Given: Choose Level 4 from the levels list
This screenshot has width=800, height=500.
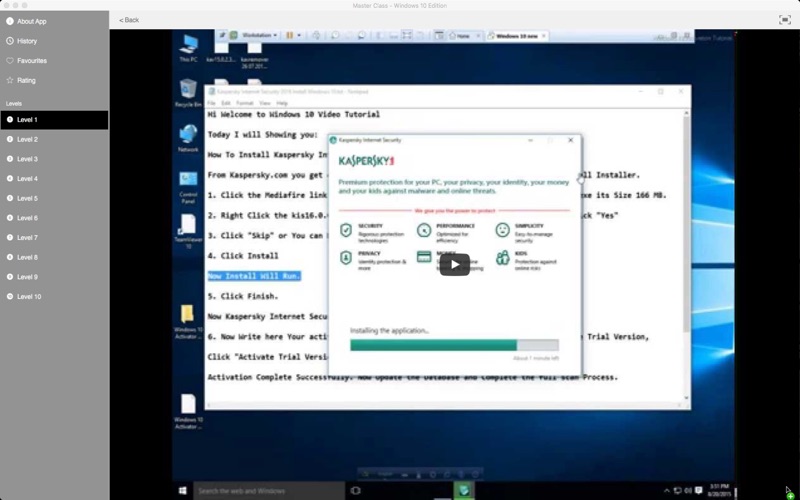Looking at the screenshot, I should point(54,179).
